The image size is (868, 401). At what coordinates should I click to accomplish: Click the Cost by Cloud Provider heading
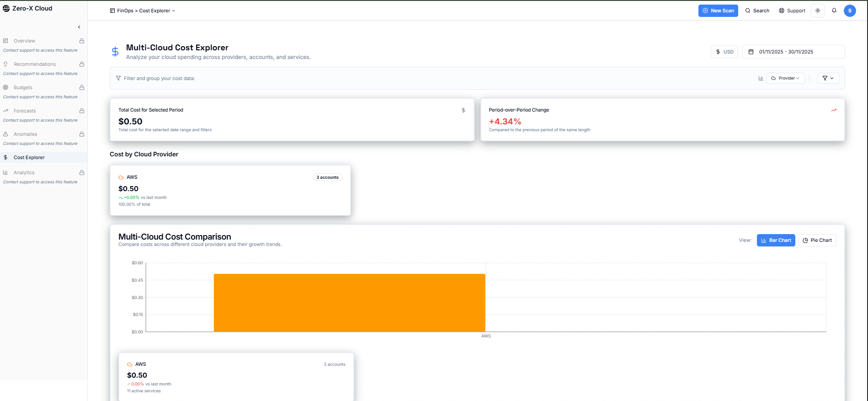click(144, 154)
